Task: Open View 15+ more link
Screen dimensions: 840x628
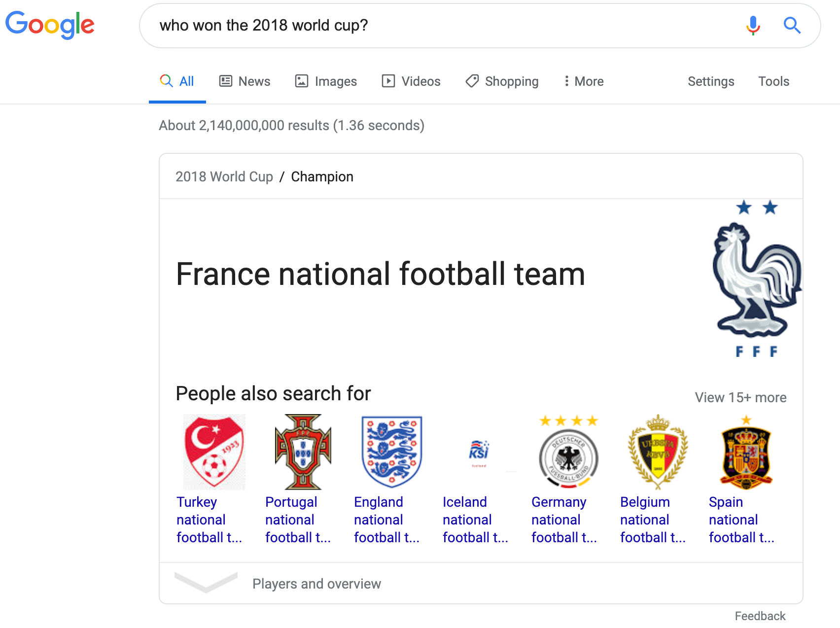Action: (740, 397)
